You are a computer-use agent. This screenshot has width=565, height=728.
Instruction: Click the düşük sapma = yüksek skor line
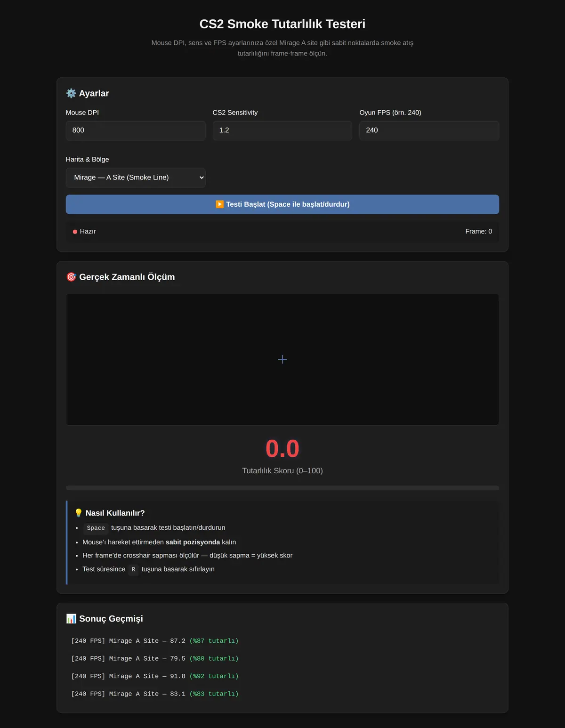coord(187,556)
